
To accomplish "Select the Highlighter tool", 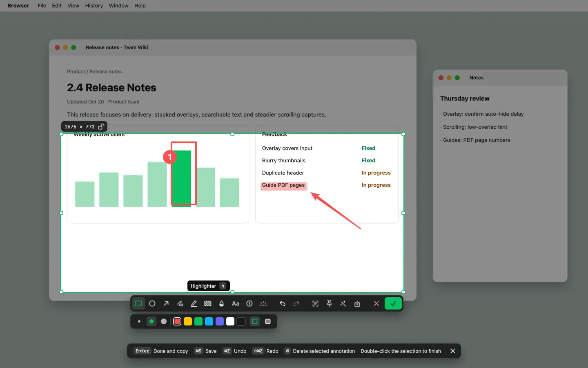I will tap(194, 304).
